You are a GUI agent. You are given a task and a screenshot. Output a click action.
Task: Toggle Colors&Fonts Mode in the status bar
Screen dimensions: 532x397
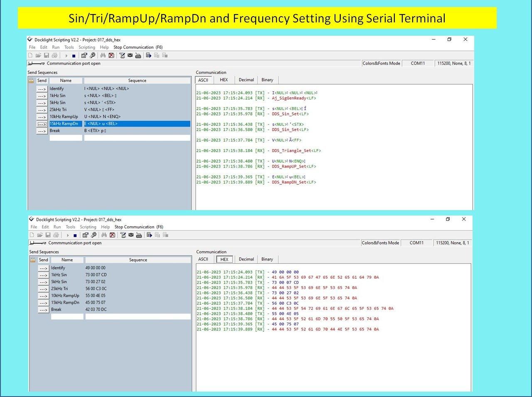point(381,63)
